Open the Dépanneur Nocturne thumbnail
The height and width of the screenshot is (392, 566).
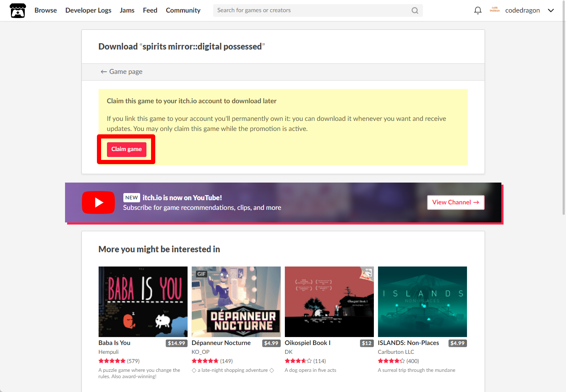236,302
